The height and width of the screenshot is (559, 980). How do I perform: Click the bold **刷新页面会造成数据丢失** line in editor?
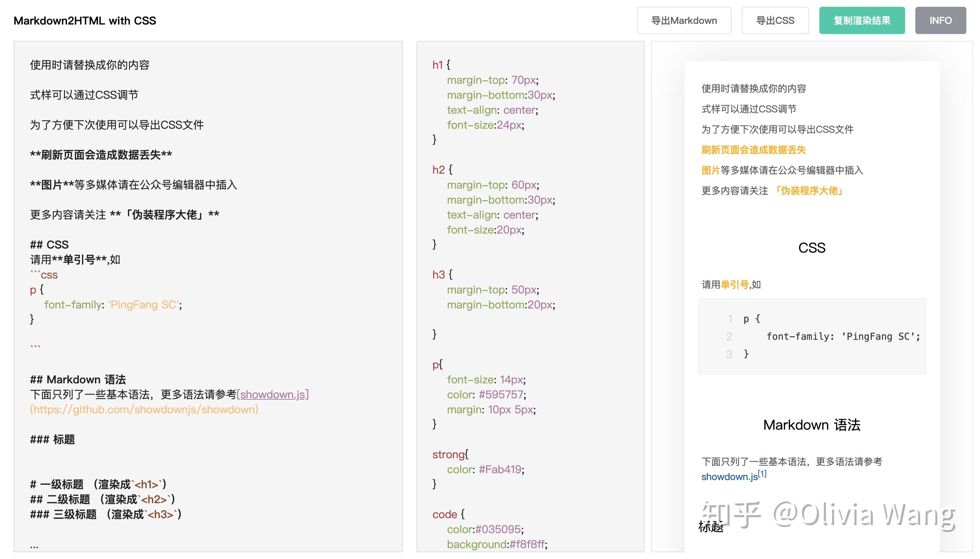click(101, 155)
